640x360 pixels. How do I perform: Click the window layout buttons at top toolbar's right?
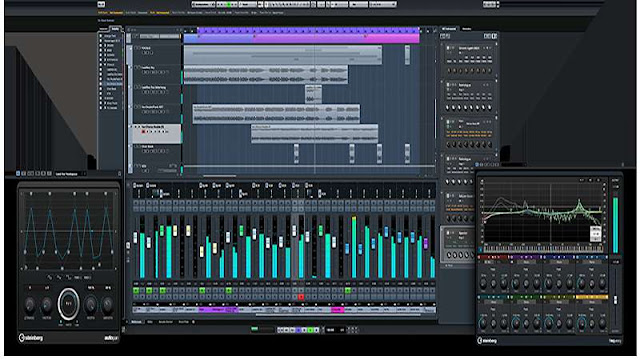(489, 4)
